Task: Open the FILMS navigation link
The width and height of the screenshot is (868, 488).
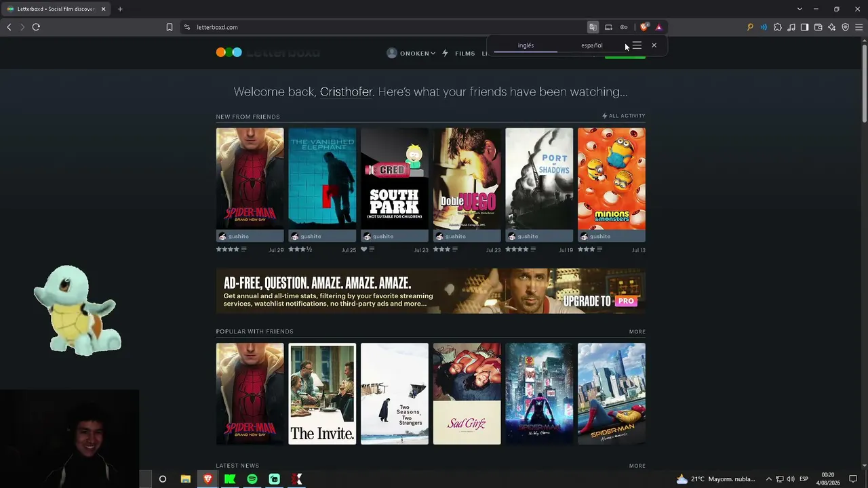Action: click(465, 54)
